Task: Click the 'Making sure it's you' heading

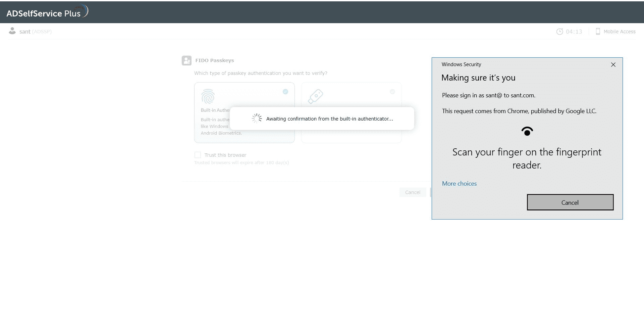Action: tap(478, 78)
